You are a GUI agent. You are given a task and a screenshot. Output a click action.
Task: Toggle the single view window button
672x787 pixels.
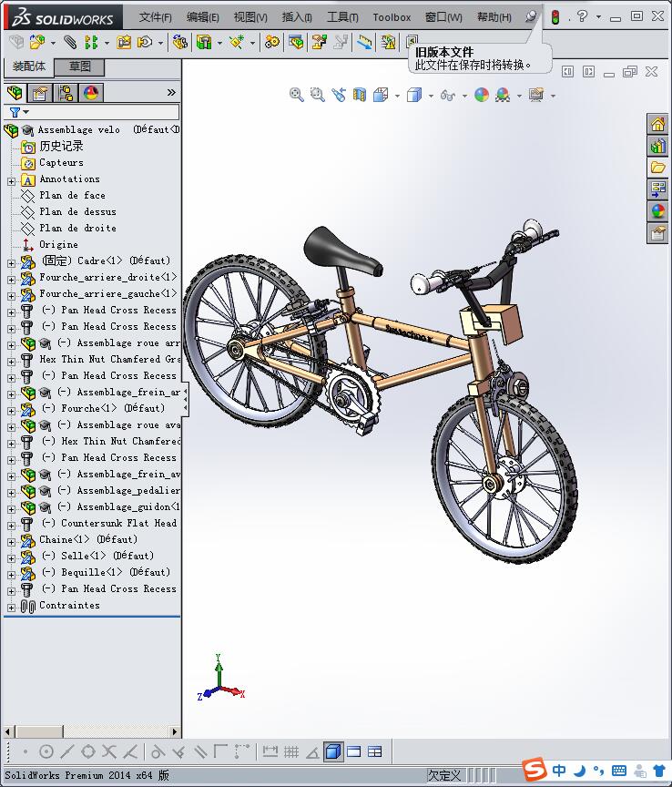[354, 751]
